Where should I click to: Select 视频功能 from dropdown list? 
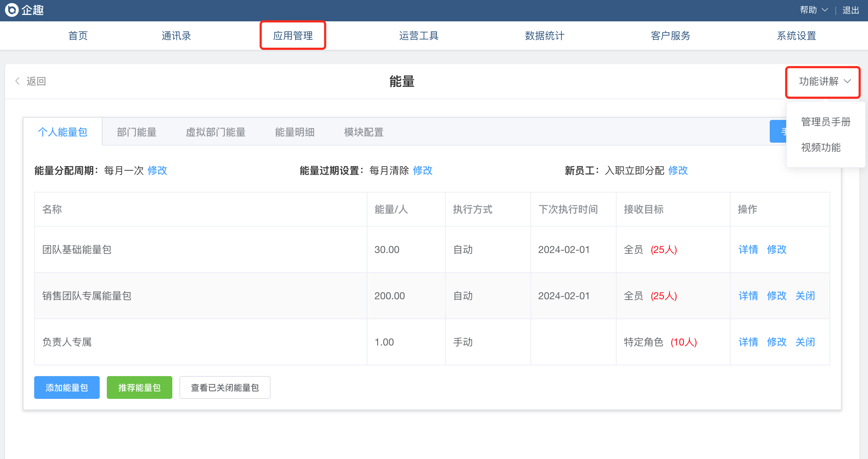[x=821, y=147]
